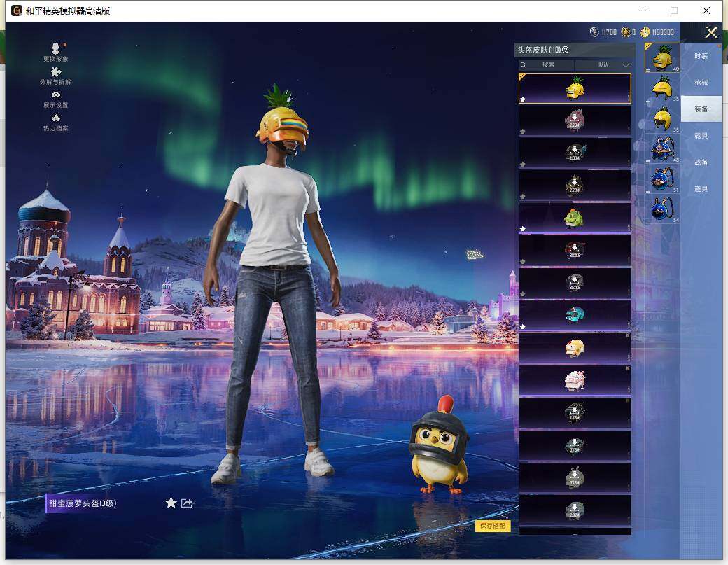The width and height of the screenshot is (728, 565).
Task: Click the middle currency showing 0
Action: click(x=628, y=32)
